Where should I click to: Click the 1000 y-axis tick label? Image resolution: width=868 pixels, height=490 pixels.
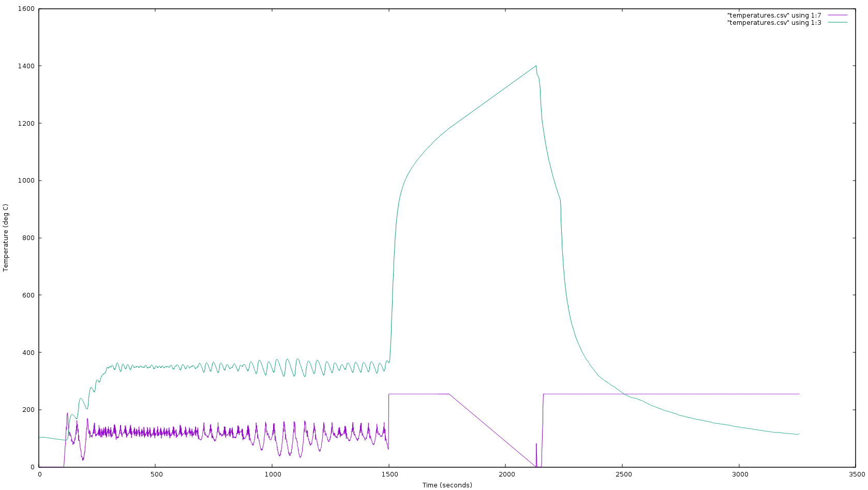coord(27,181)
